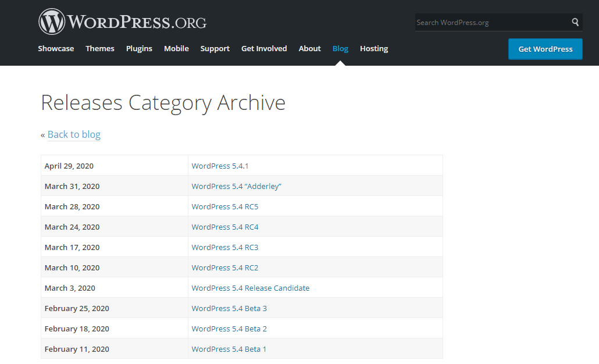Click the March 28, 2020 date cell

[x=114, y=206]
